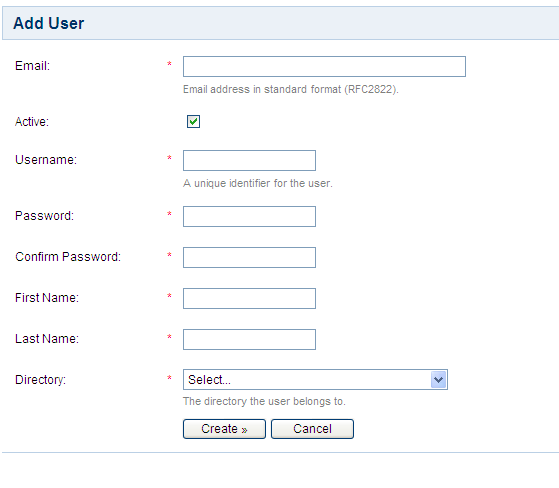This screenshot has height=488, width=559.
Task: Click the 'First Name:' label
Action: coord(47,298)
